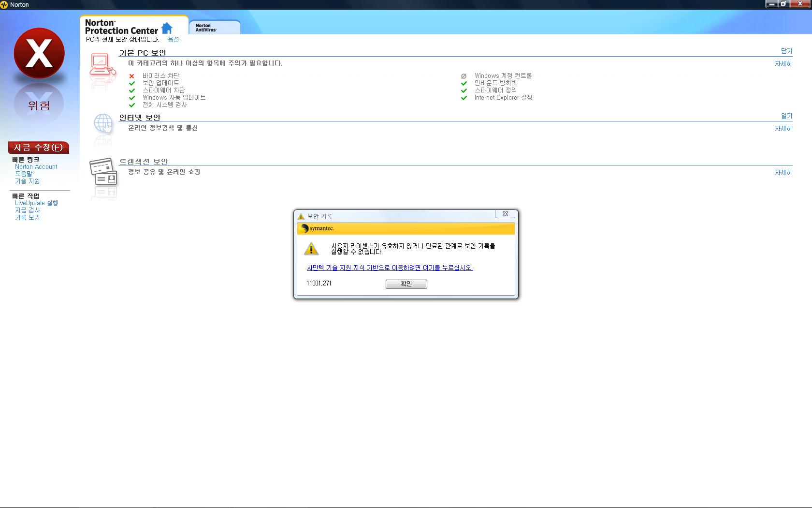
Task: Click the gray disabled icon by Windows 계정 컨트롤
Action: (464, 76)
